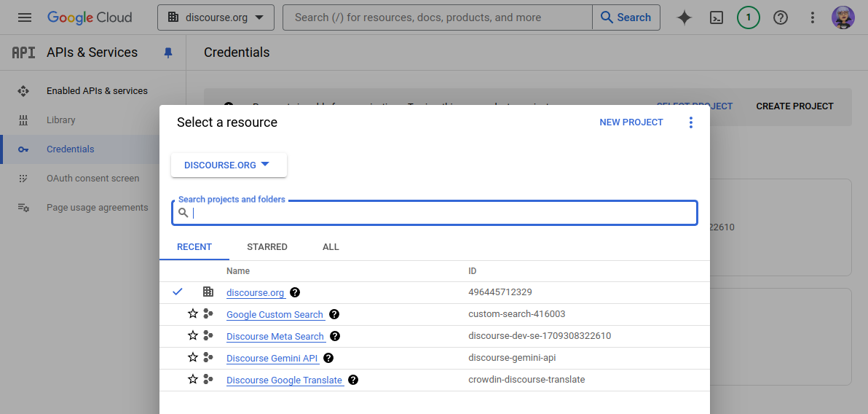This screenshot has height=414, width=868.
Task: Expand the DISCOURSE.ORG organization dropdown in dialog
Action: click(229, 165)
